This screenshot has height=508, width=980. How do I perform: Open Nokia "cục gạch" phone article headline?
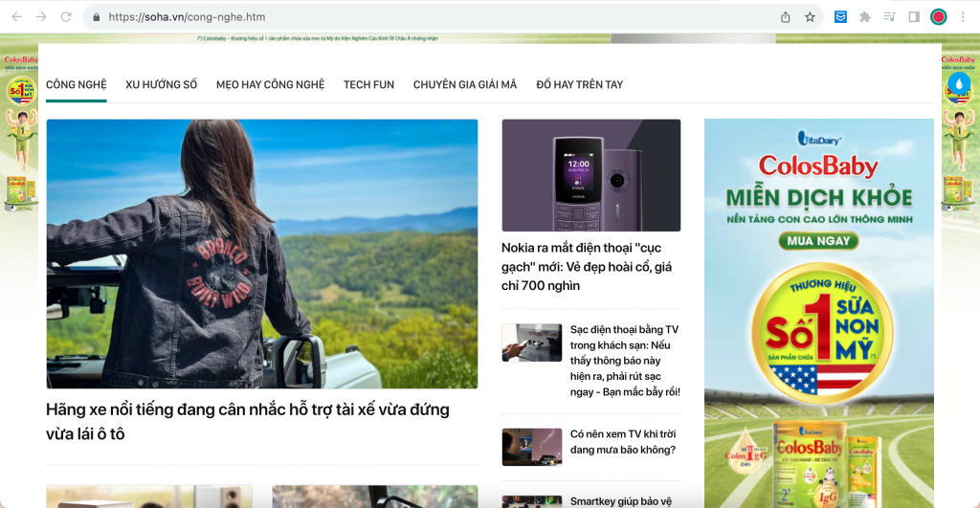[586, 266]
